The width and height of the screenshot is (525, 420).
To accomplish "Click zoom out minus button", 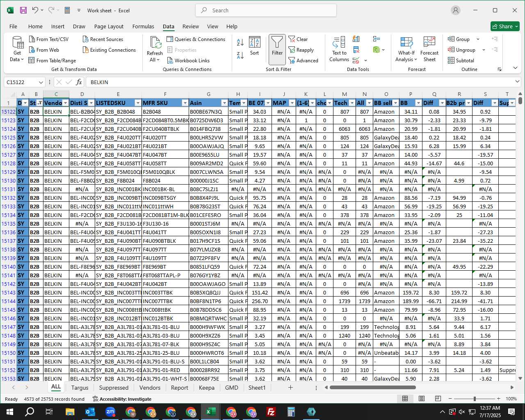I will [x=450, y=399].
